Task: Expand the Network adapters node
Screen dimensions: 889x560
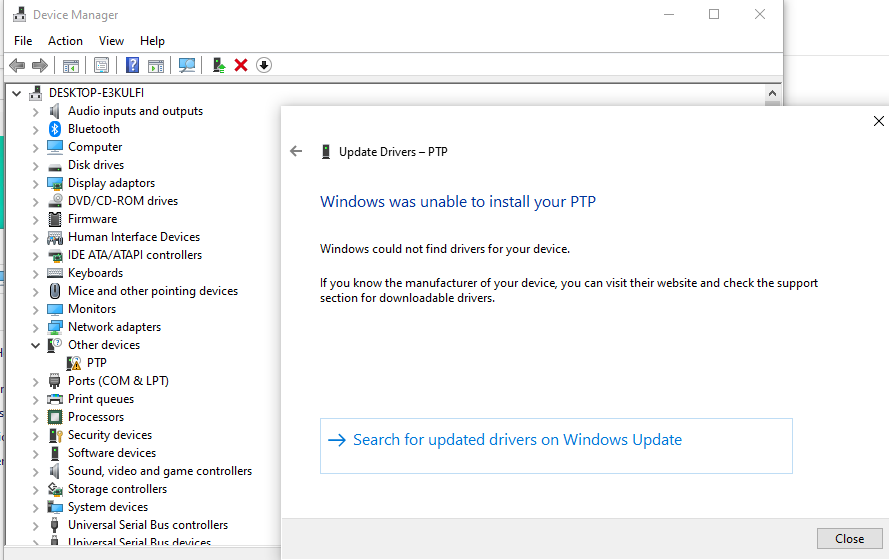Action: tap(36, 328)
